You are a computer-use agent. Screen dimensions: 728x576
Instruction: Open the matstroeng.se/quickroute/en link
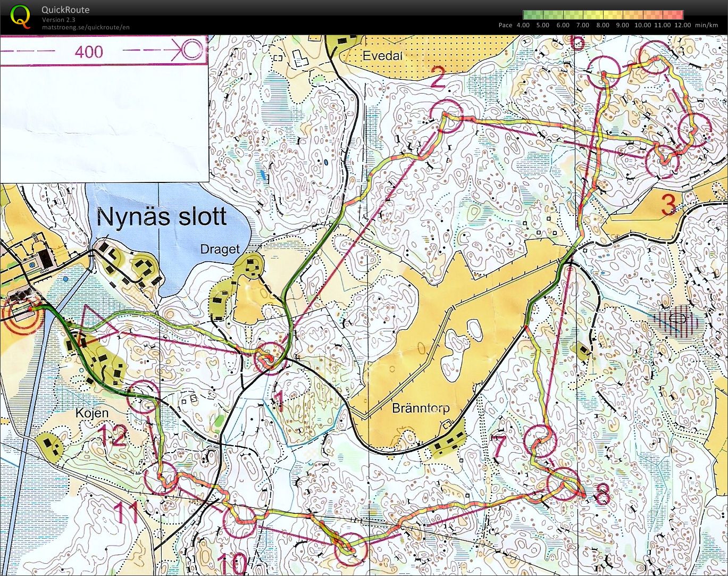[x=86, y=27]
